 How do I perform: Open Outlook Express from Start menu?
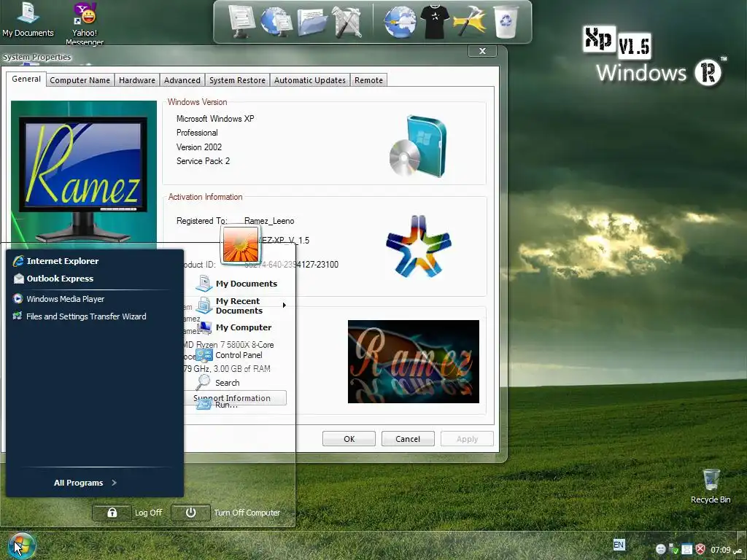tap(53, 279)
